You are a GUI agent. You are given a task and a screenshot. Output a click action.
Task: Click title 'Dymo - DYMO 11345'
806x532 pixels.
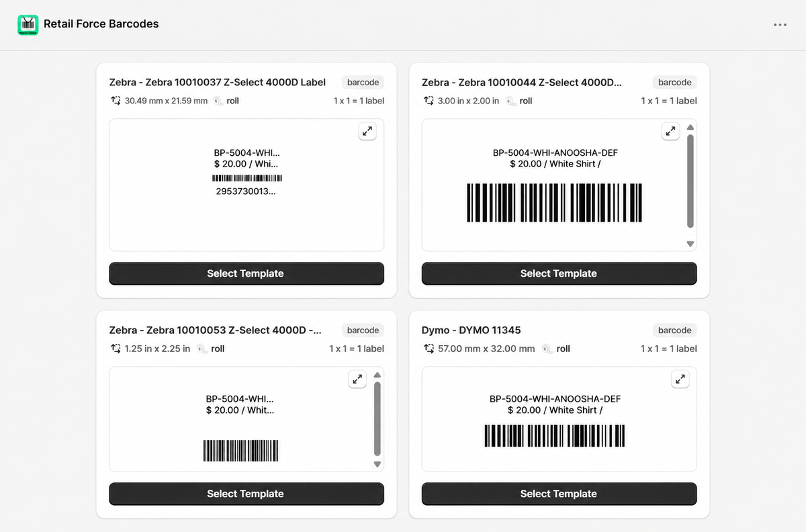coord(472,330)
